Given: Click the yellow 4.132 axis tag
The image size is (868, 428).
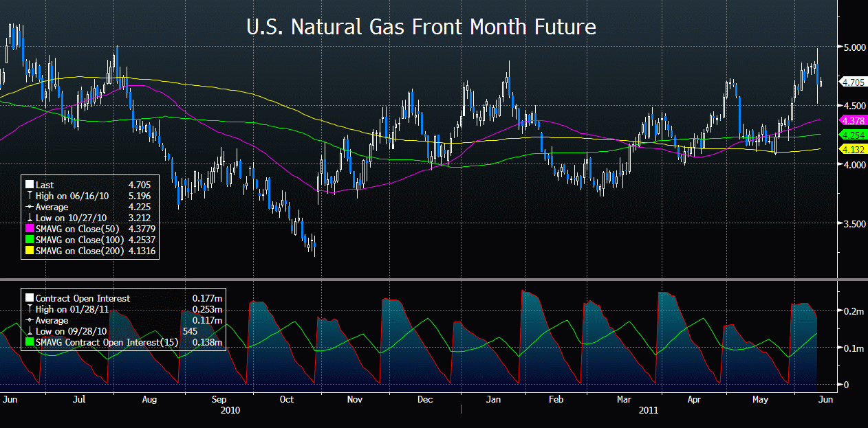Looking at the screenshot, I should point(853,149).
